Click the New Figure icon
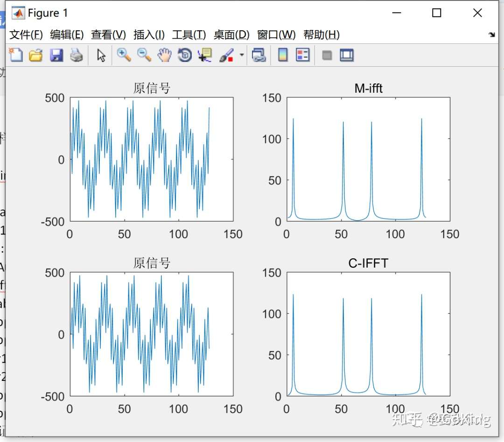 click(16, 55)
